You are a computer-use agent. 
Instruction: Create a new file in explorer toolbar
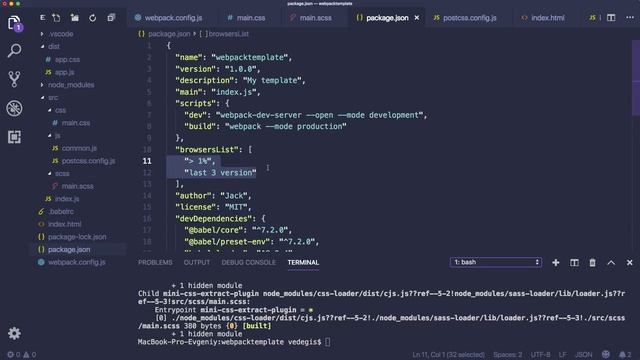tap(56, 18)
